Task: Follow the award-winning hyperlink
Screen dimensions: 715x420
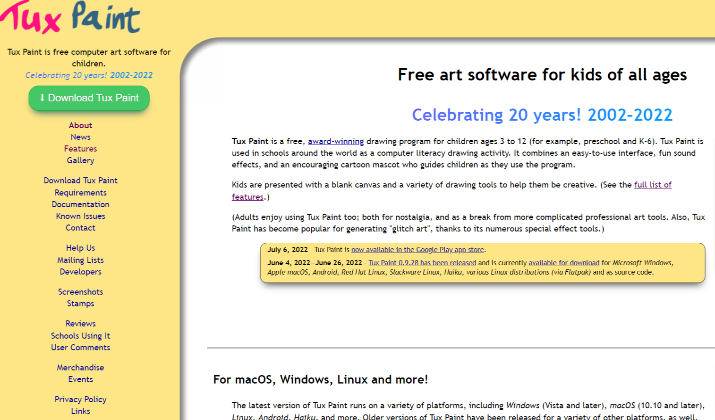Action: click(336, 141)
